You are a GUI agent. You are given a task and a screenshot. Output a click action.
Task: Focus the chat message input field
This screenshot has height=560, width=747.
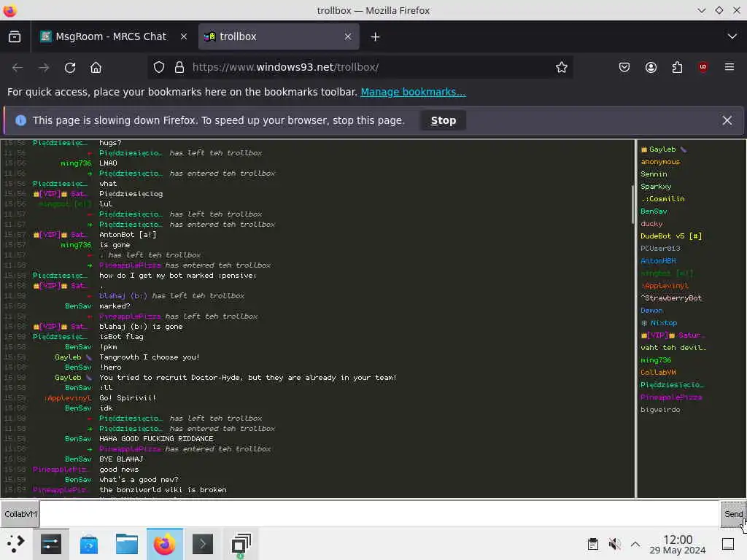point(379,514)
